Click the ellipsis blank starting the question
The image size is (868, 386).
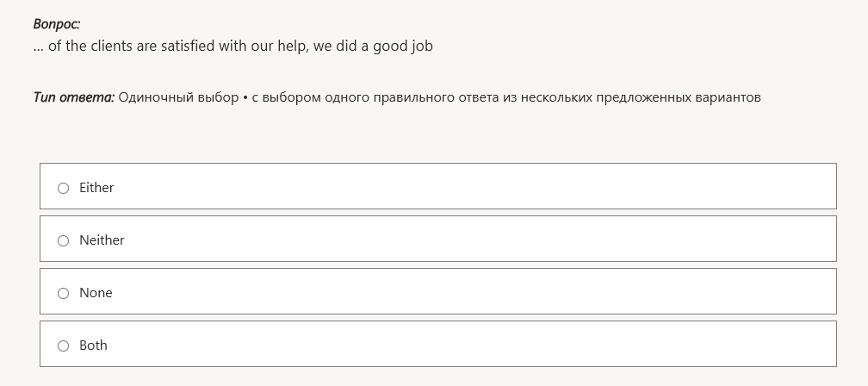[38, 49]
